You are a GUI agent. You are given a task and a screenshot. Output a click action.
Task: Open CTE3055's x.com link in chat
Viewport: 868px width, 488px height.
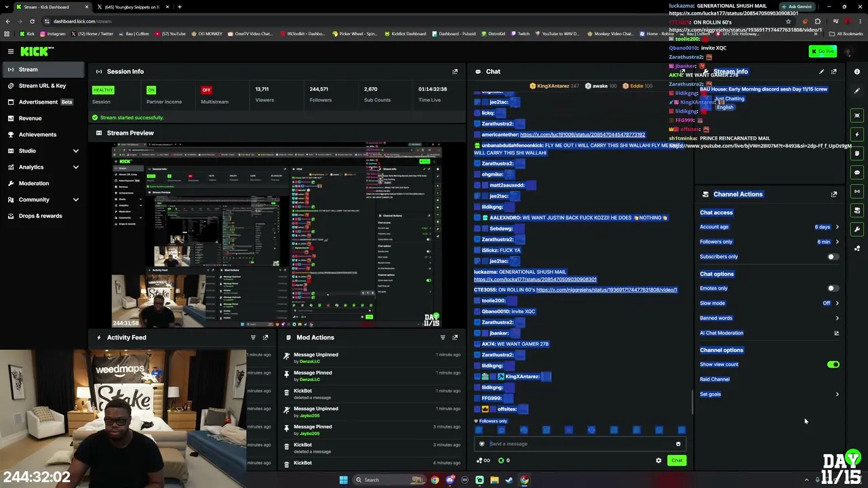(x=606, y=290)
